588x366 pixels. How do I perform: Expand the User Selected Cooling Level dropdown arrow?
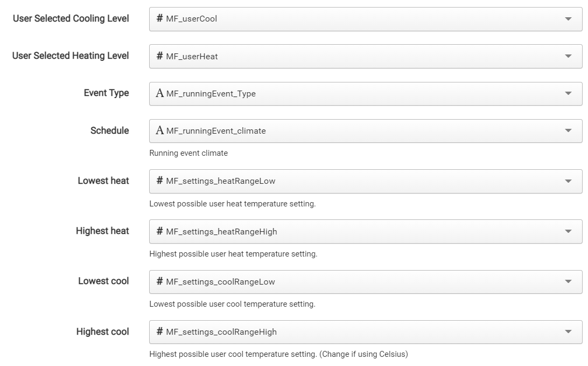[568, 19]
